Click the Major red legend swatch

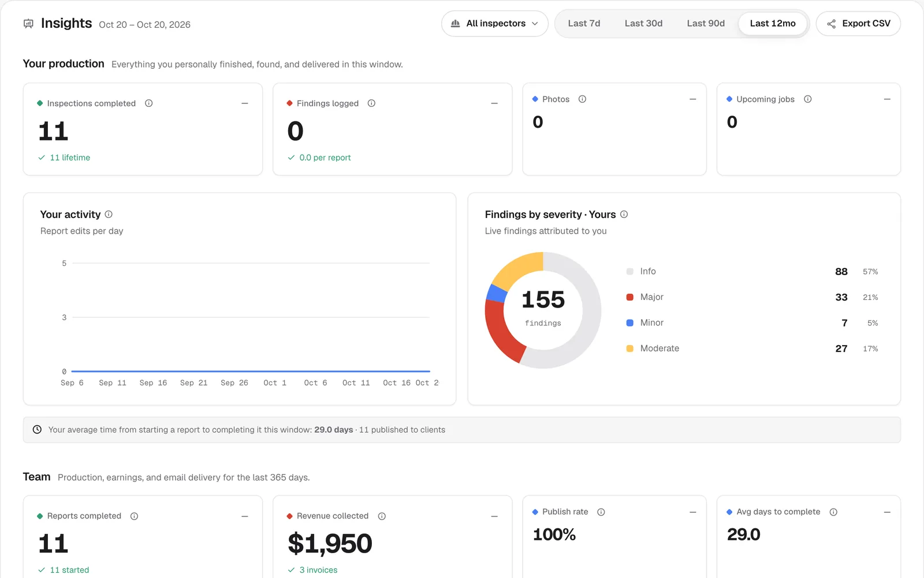630,297
